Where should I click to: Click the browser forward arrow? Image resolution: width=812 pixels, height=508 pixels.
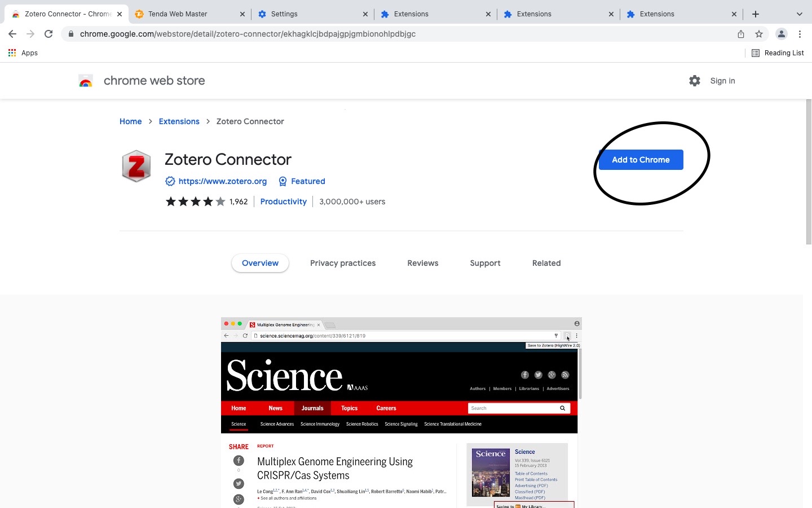click(30, 34)
